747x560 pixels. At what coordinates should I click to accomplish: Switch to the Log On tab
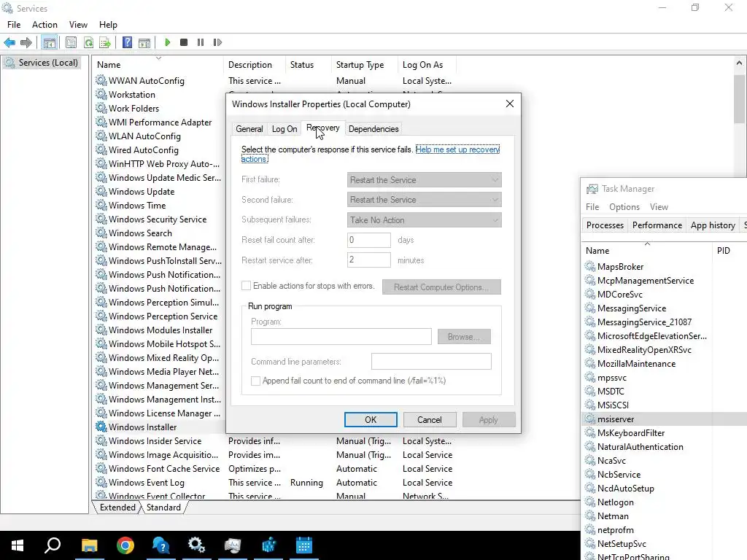click(285, 129)
